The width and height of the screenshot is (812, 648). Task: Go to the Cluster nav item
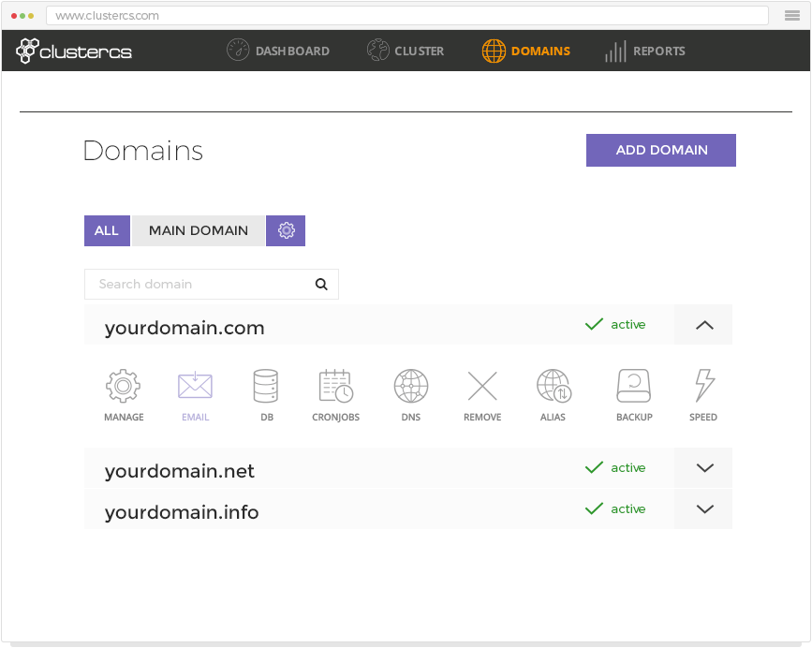pyautogui.click(x=405, y=51)
